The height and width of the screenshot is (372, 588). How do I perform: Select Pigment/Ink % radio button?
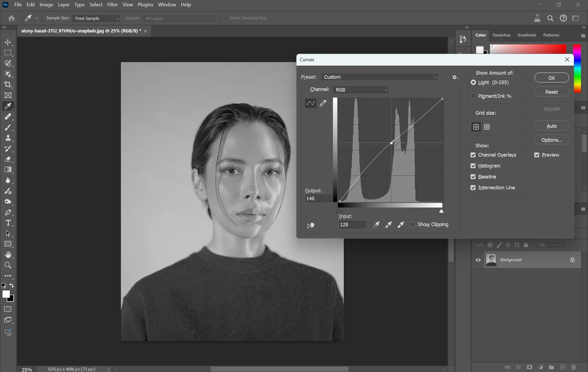473,96
